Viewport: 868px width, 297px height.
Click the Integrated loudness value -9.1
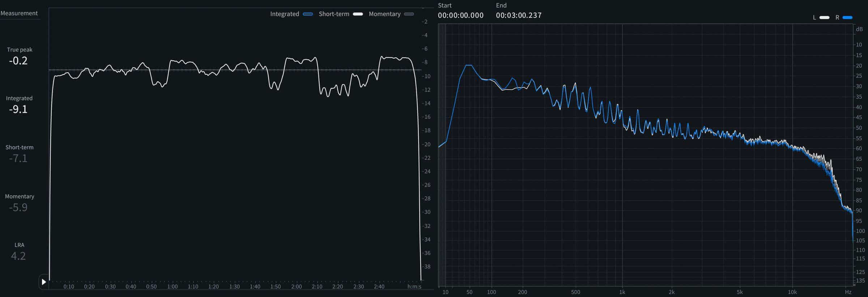coord(18,109)
